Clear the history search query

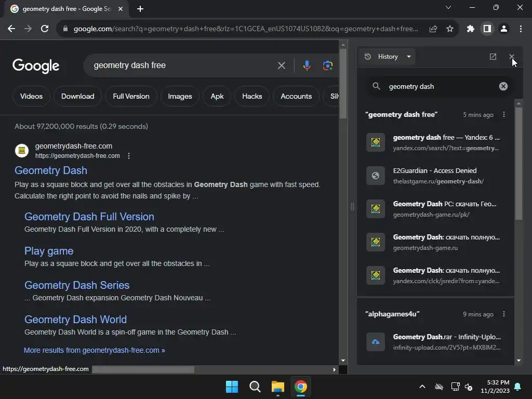pos(503,87)
